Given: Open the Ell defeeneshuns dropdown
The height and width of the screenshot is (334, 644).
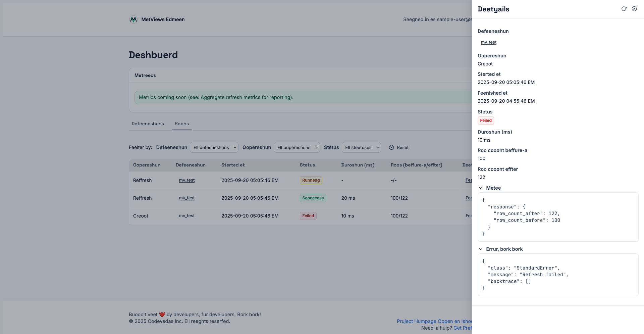Looking at the screenshot, I should click(x=214, y=147).
